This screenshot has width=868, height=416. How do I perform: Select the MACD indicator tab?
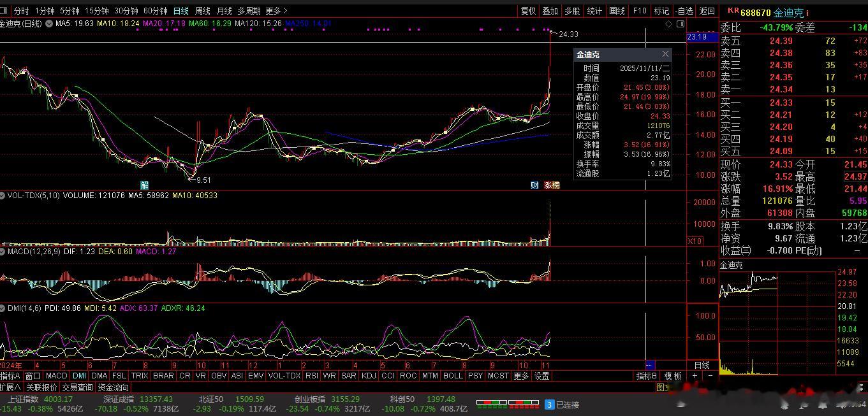click(56, 376)
